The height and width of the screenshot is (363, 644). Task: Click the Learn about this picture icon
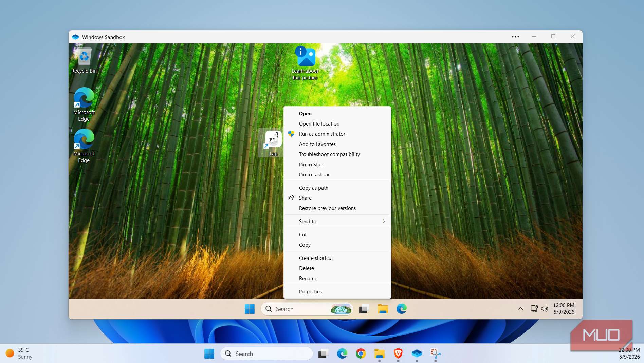(x=305, y=63)
